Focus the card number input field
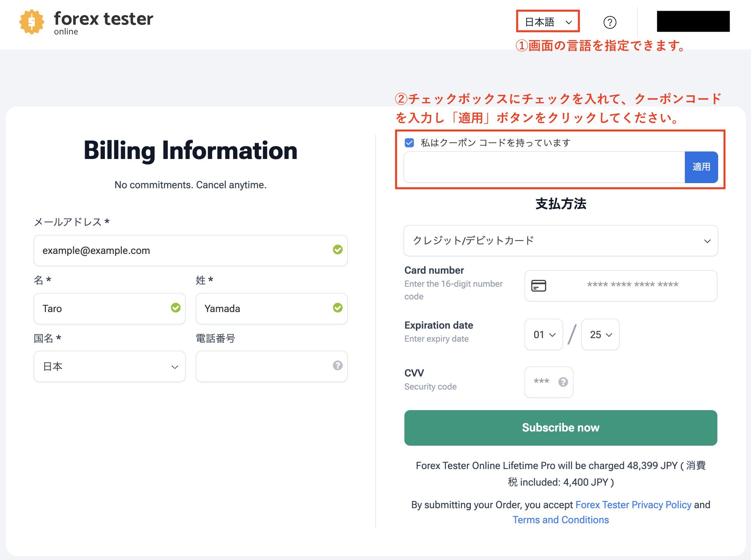 point(632,286)
